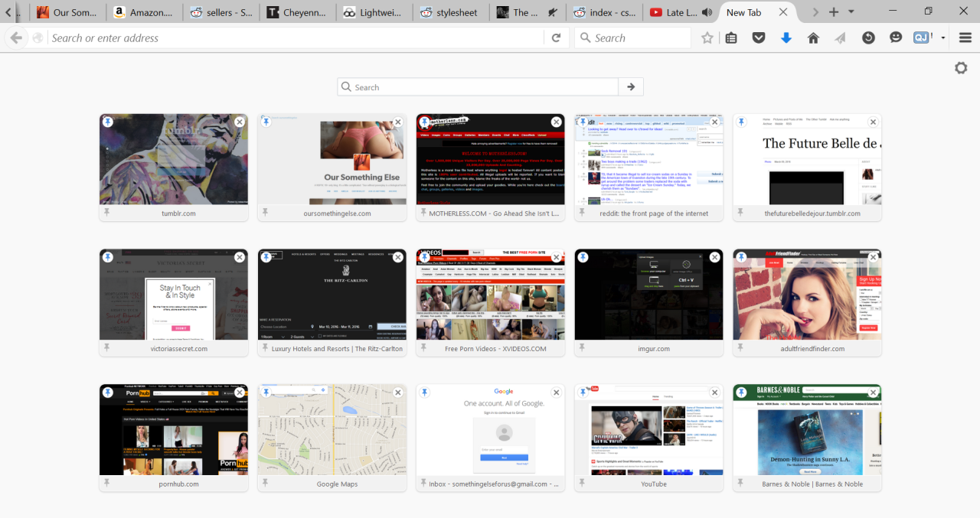The image size is (980, 518).
Task: Unpin the Barnes & Noble tile
Action: click(x=741, y=393)
